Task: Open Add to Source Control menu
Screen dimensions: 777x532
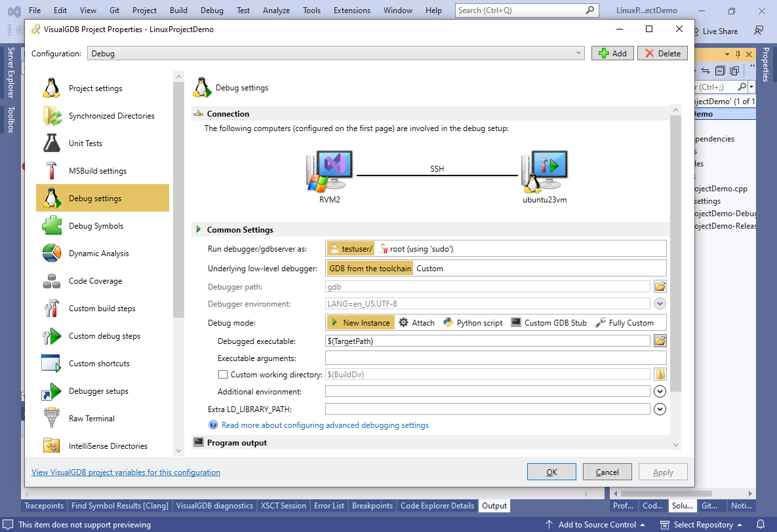Action: point(595,525)
